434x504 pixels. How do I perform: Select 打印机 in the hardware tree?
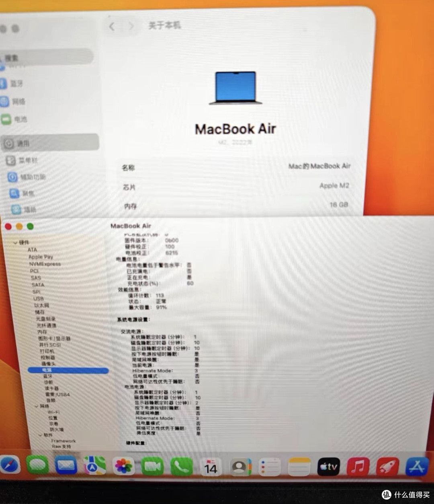(47, 351)
